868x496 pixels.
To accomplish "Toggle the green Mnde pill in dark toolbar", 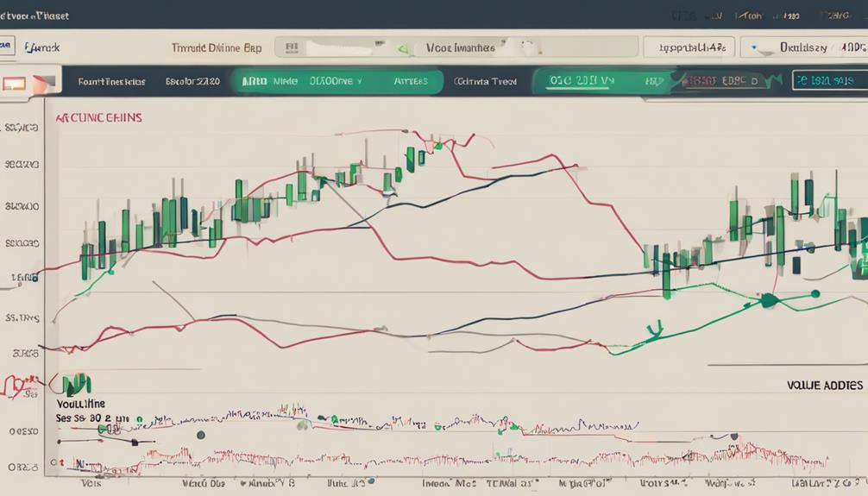I will pos(285,81).
